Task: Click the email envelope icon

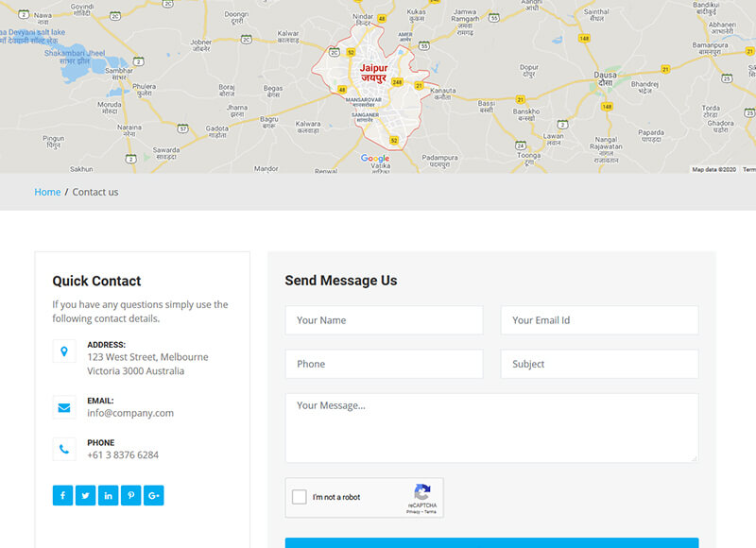Action: pyautogui.click(x=64, y=407)
